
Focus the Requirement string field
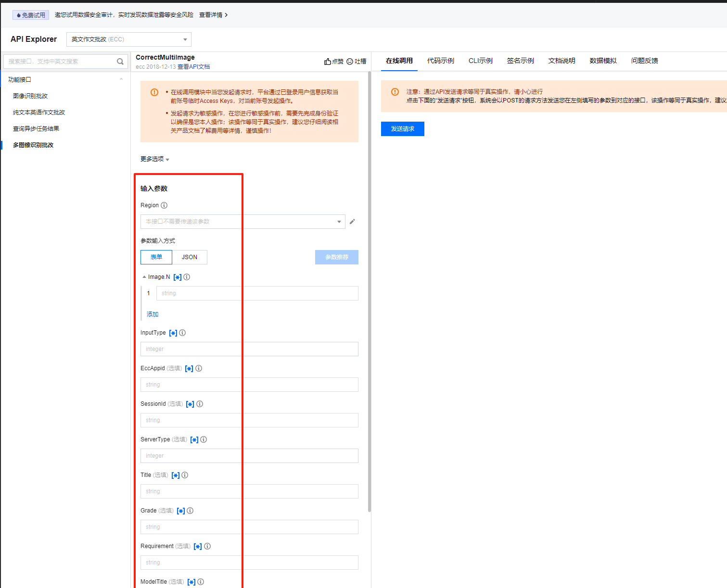249,563
